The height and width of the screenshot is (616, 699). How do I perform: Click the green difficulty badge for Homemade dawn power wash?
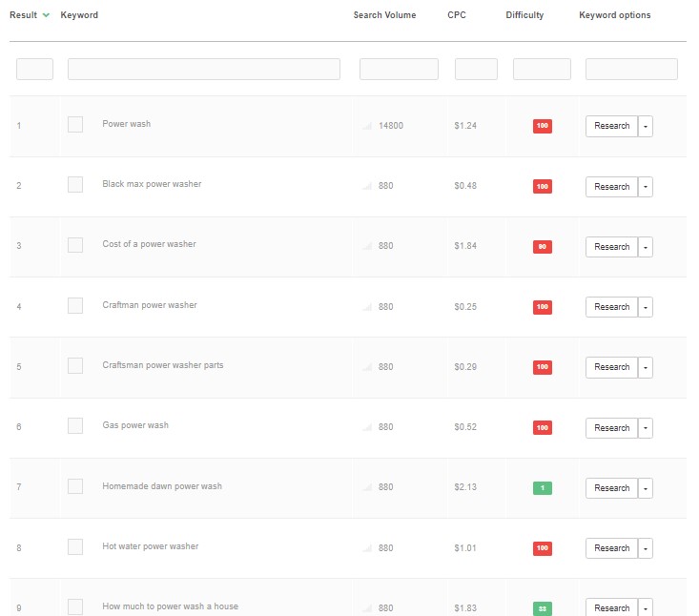(x=542, y=488)
